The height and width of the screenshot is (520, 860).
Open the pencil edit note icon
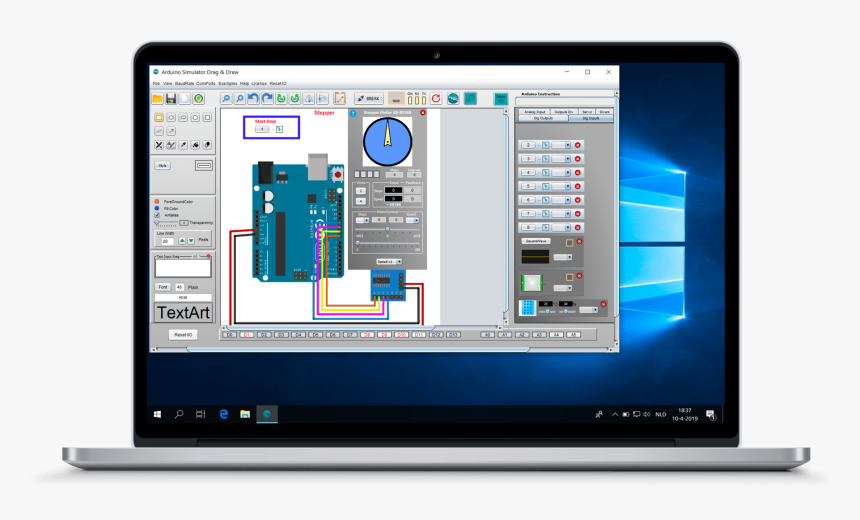[340, 99]
